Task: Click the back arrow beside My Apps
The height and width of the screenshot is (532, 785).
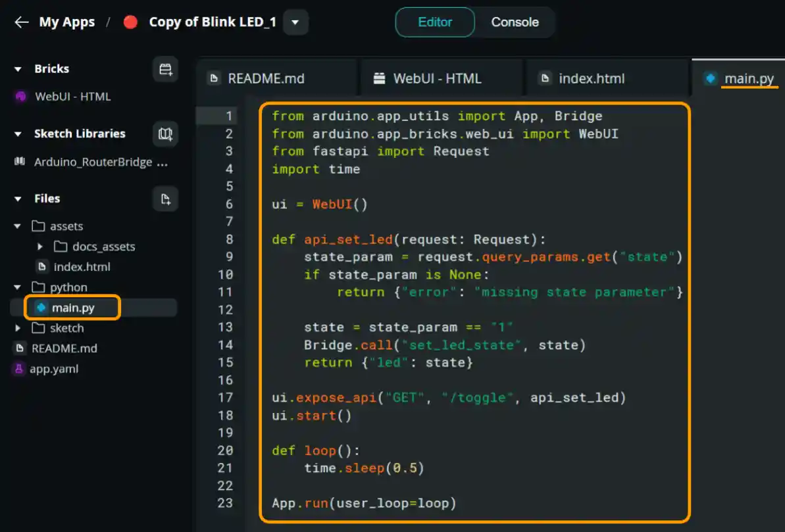Action: [x=21, y=22]
